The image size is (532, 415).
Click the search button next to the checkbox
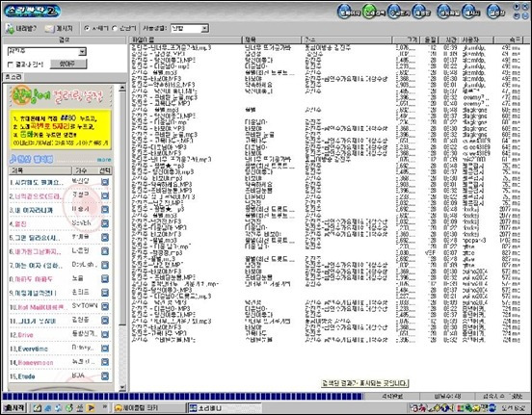(68, 65)
